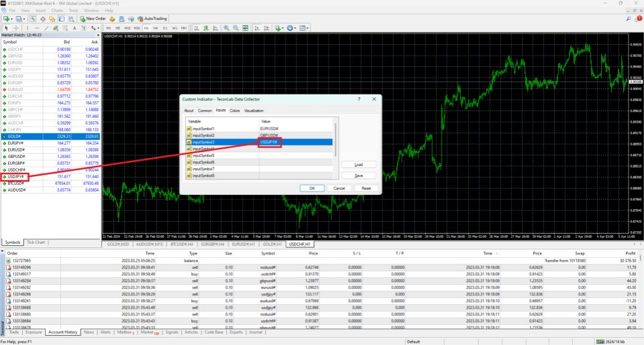The width and height of the screenshot is (644, 345).
Task: Toggle the Navigator panel icon
Action: [52, 19]
